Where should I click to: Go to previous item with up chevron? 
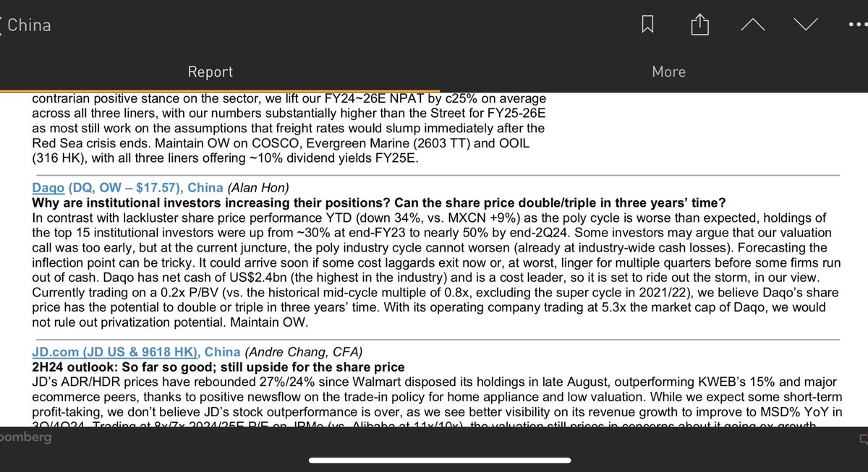[x=752, y=25]
